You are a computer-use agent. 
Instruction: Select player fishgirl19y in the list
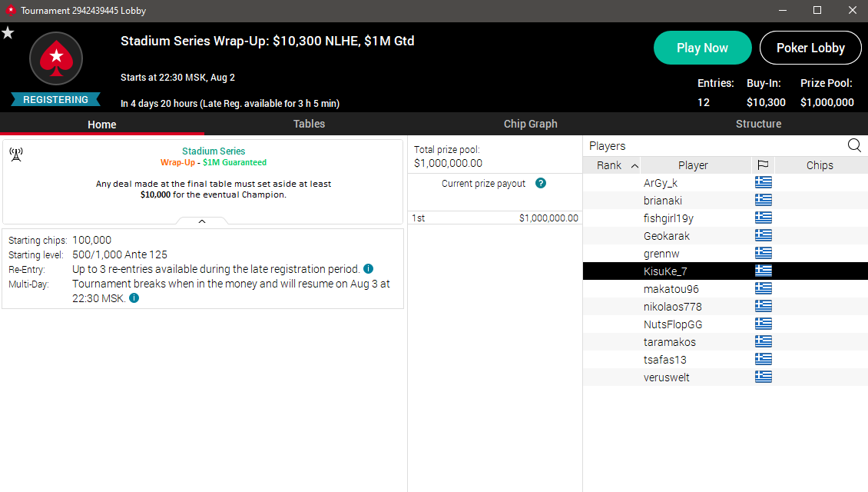click(725, 218)
